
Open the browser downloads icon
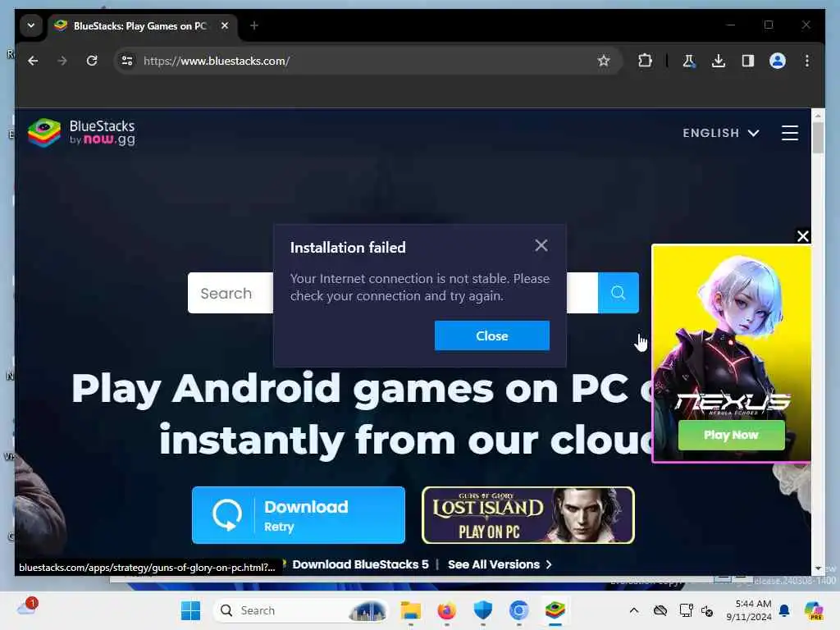[x=719, y=61]
